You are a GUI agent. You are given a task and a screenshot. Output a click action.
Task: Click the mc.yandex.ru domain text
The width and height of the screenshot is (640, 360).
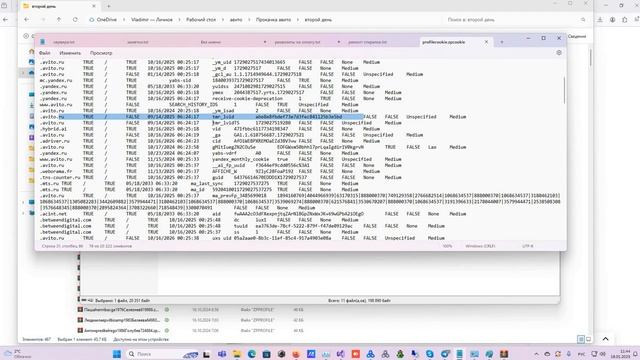(56, 80)
